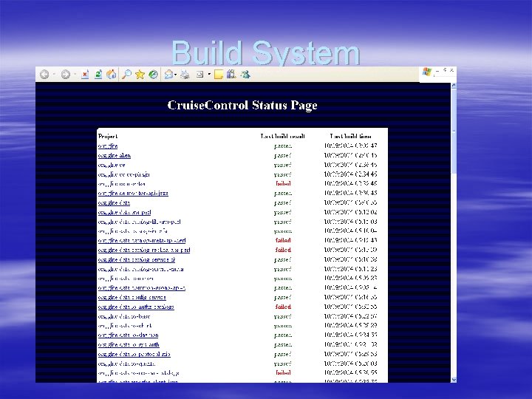The width and height of the screenshot is (532, 399).
Task: Click the Windows flag logo
Action: click(427, 72)
